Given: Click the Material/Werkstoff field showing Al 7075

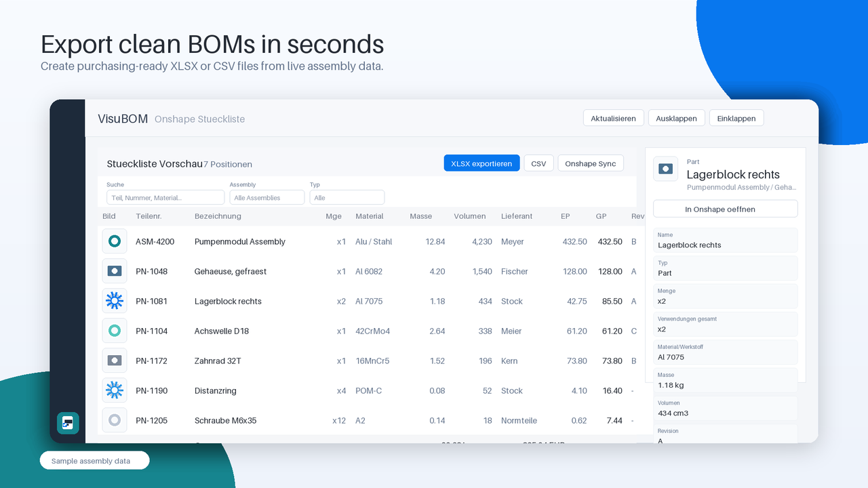Looking at the screenshot, I should (725, 352).
